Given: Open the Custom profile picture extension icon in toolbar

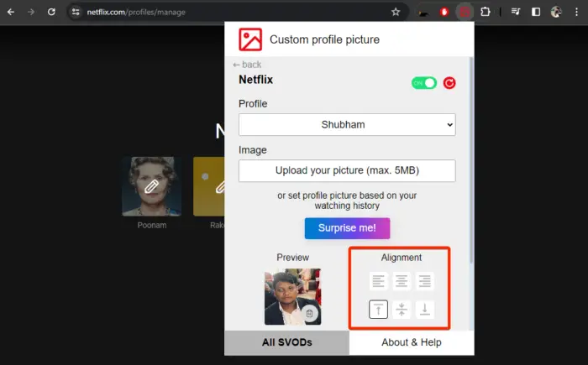Looking at the screenshot, I should [x=465, y=12].
